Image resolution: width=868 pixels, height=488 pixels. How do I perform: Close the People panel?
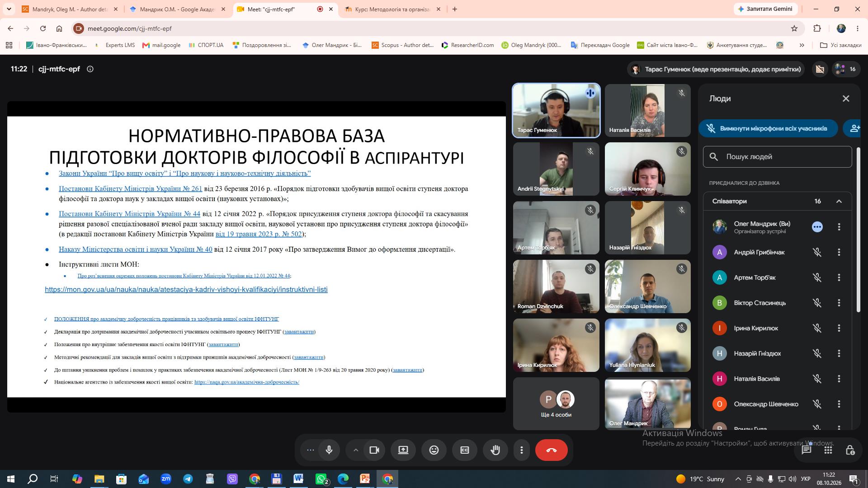pyautogui.click(x=846, y=99)
